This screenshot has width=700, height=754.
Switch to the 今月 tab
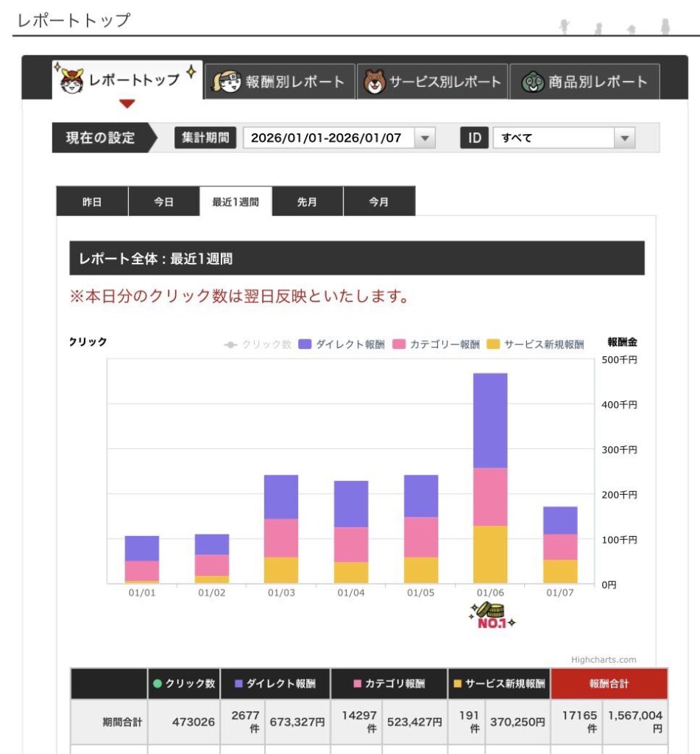click(378, 202)
